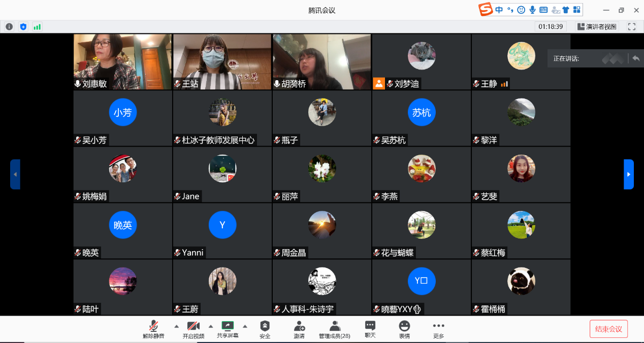Unmute yourself with the 解除静音 microphone button
The image size is (644, 343).
point(153,329)
